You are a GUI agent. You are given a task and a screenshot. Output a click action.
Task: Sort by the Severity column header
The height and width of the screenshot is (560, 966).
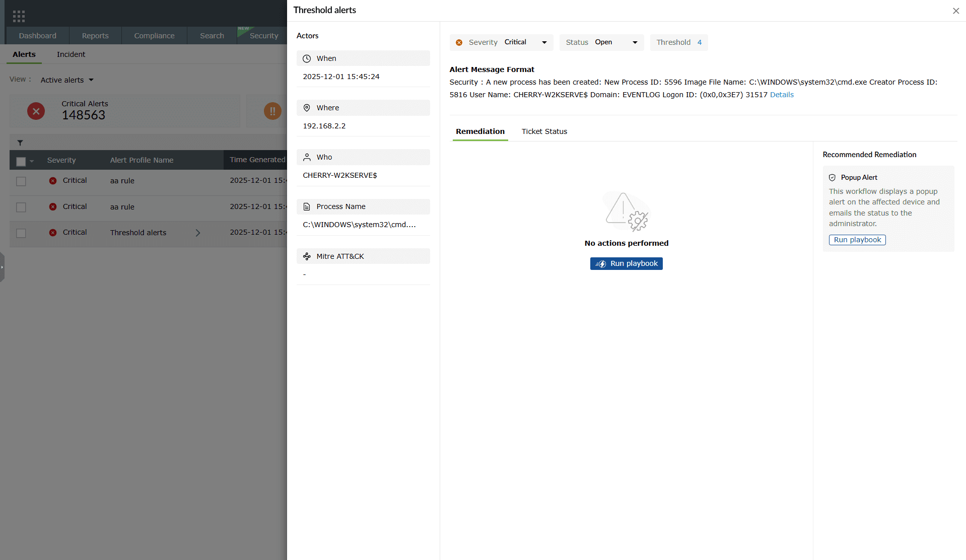coord(61,160)
